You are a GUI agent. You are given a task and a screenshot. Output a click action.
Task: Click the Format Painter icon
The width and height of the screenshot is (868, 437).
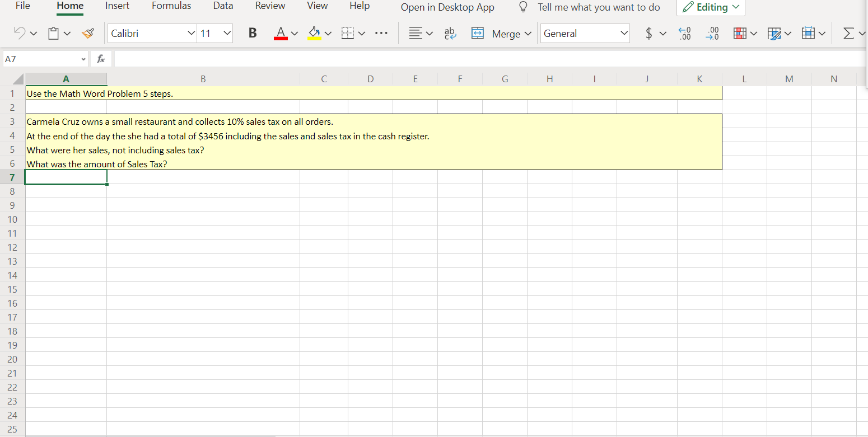point(88,33)
